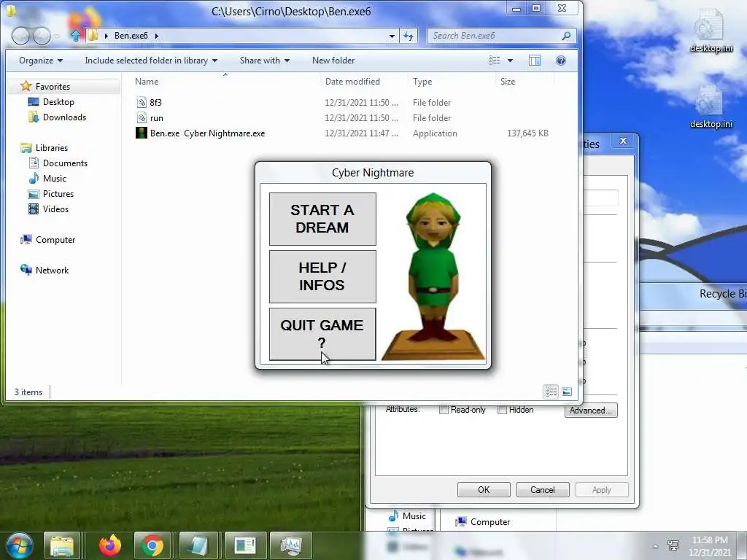
Task: Click the Ben statue image in dialog
Action: tap(433, 276)
